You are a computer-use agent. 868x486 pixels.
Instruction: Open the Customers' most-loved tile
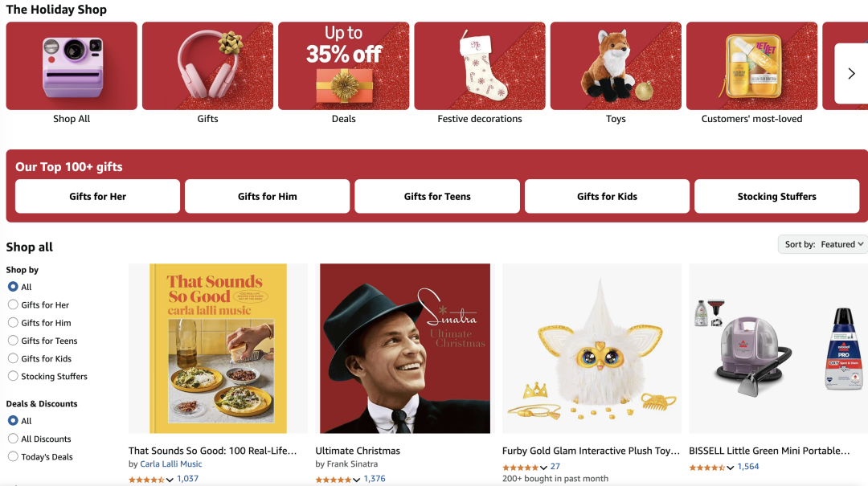click(x=751, y=66)
